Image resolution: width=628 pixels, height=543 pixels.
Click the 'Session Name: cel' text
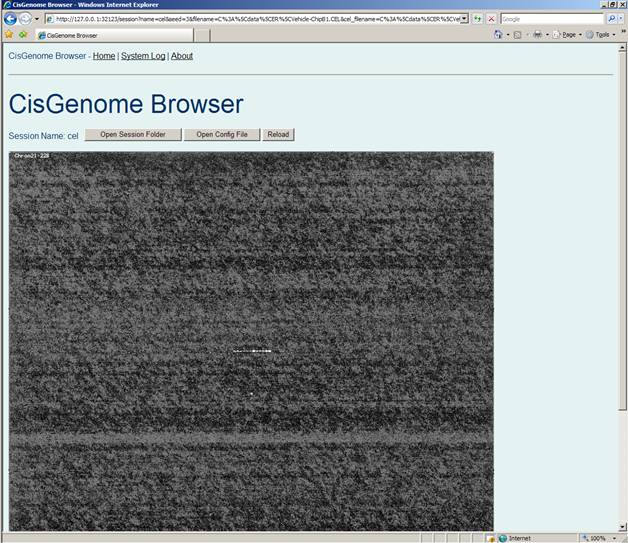(x=43, y=136)
